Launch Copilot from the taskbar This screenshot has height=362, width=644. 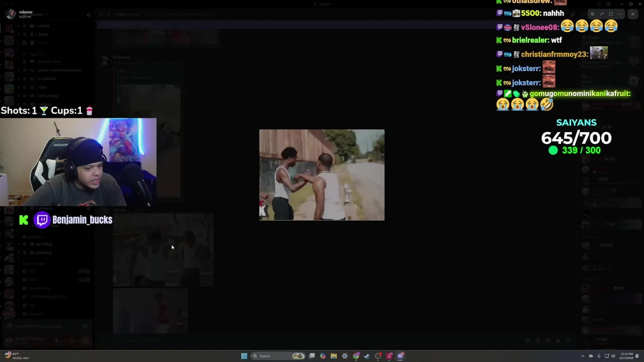(x=323, y=356)
